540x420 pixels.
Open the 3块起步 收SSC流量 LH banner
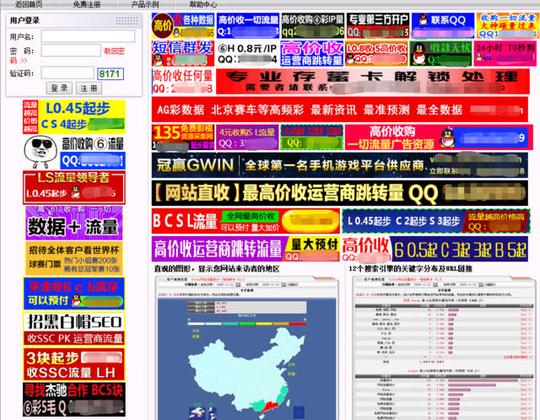(74, 365)
